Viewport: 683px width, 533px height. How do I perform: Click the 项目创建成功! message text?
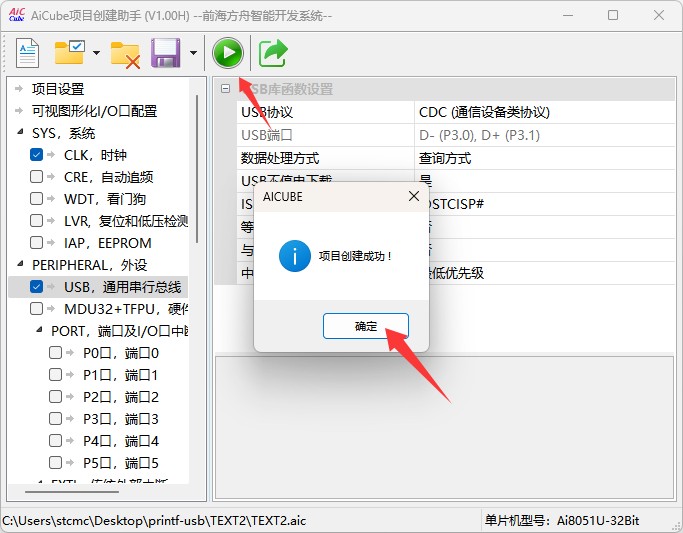(355, 256)
